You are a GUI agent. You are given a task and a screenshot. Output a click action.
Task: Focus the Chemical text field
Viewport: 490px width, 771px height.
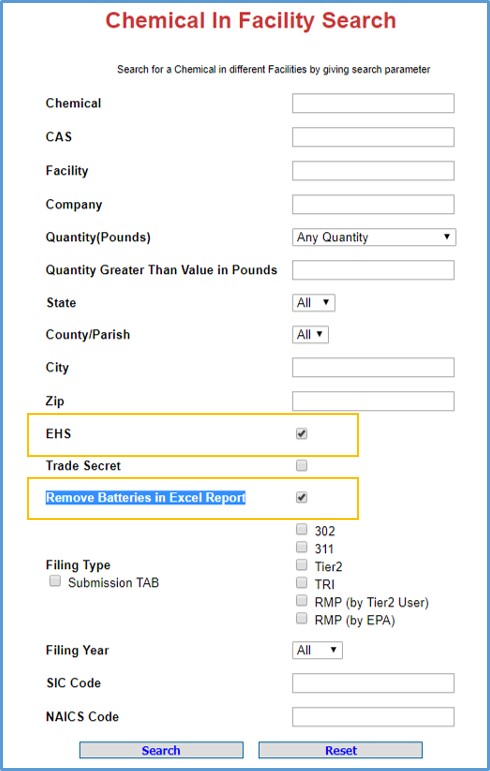point(373,103)
